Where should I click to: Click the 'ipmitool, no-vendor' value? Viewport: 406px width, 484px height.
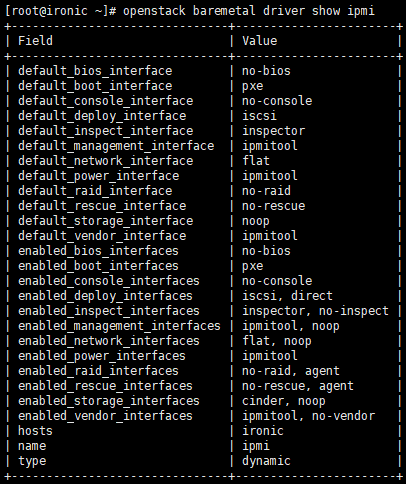point(309,416)
